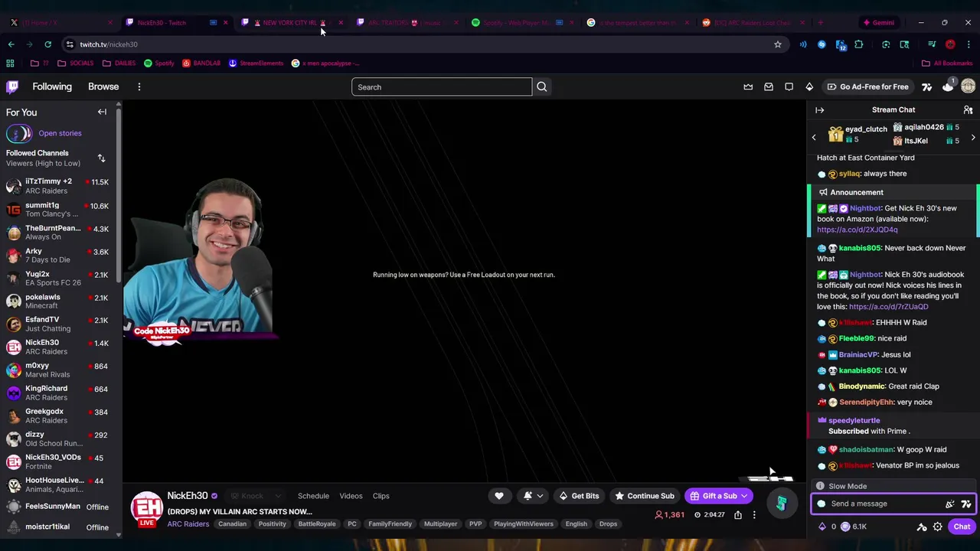
Task: Toggle follow heart for NickEh30
Action: coord(499,496)
